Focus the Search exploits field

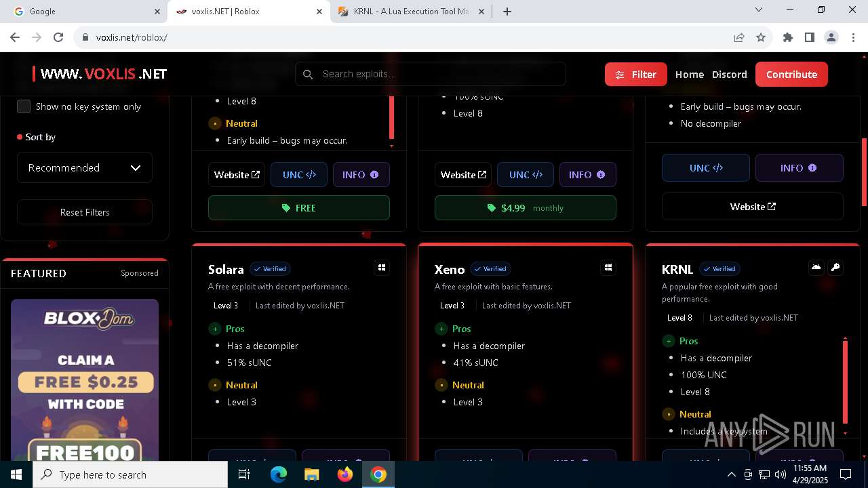coord(431,74)
